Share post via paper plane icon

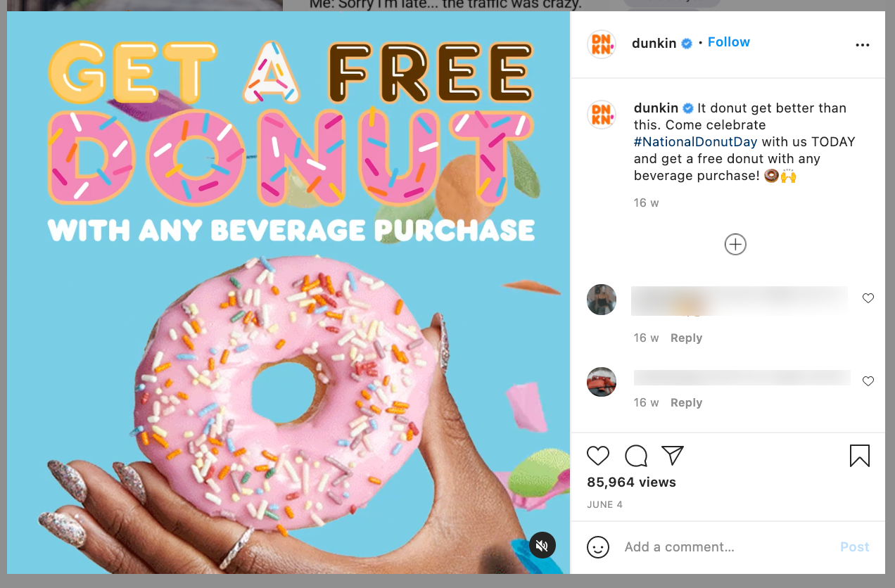(x=673, y=456)
